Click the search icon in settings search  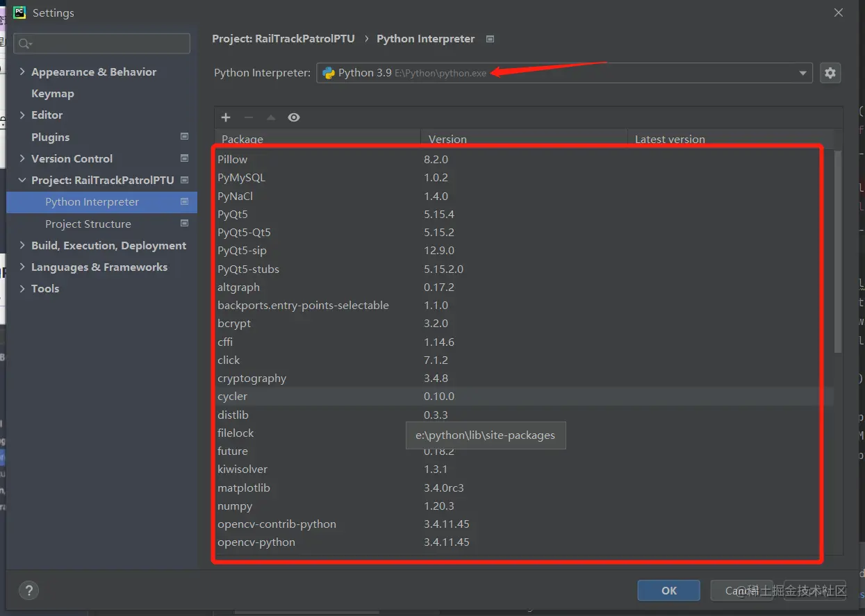(24, 44)
